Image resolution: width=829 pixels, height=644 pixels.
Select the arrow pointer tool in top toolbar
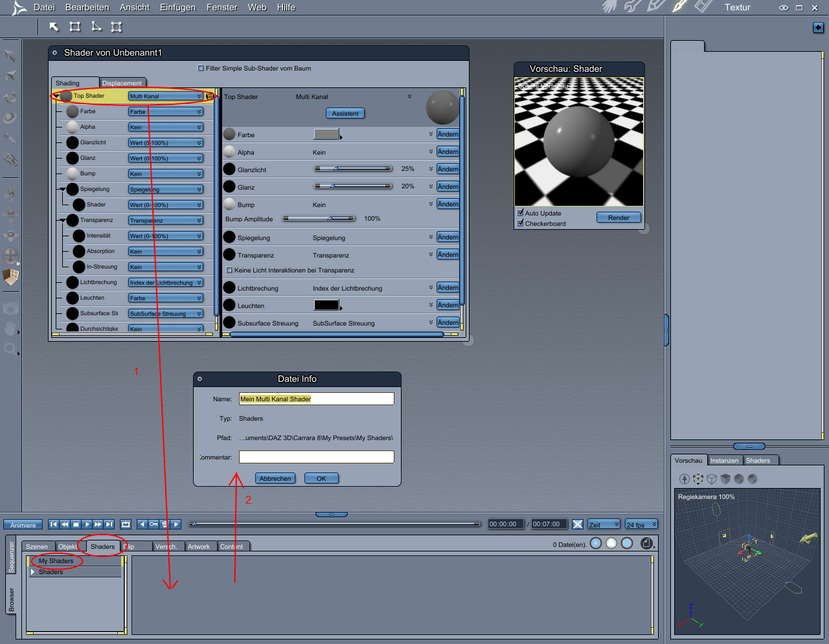(x=54, y=27)
